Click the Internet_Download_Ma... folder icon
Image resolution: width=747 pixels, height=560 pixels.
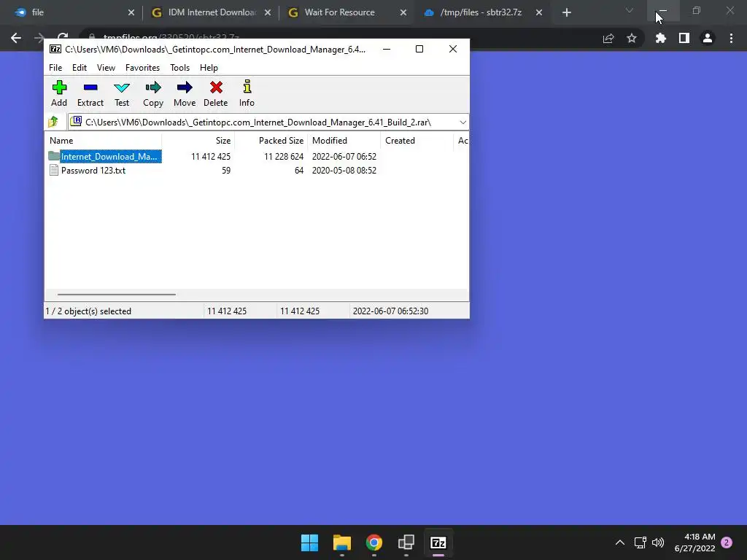click(54, 156)
